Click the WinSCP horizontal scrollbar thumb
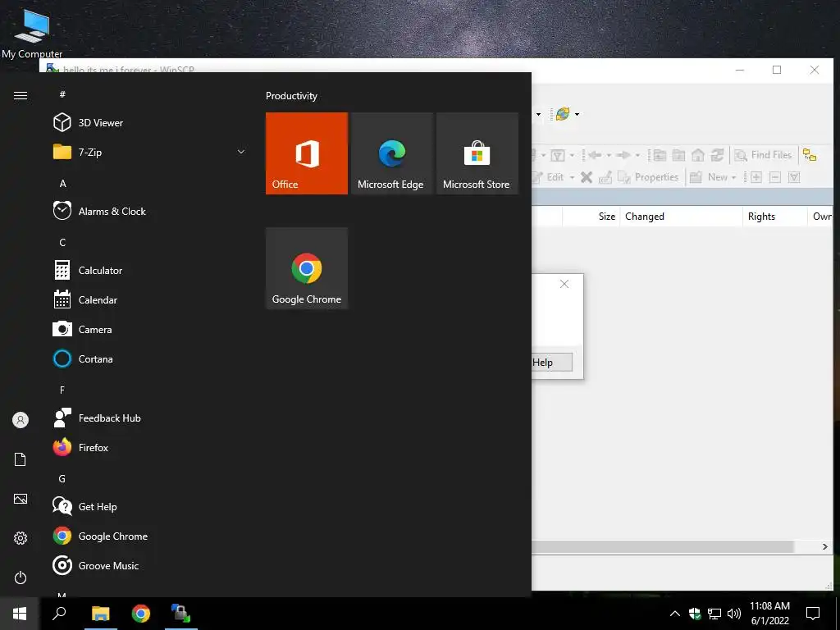This screenshot has height=630, width=840. pyautogui.click(x=663, y=547)
